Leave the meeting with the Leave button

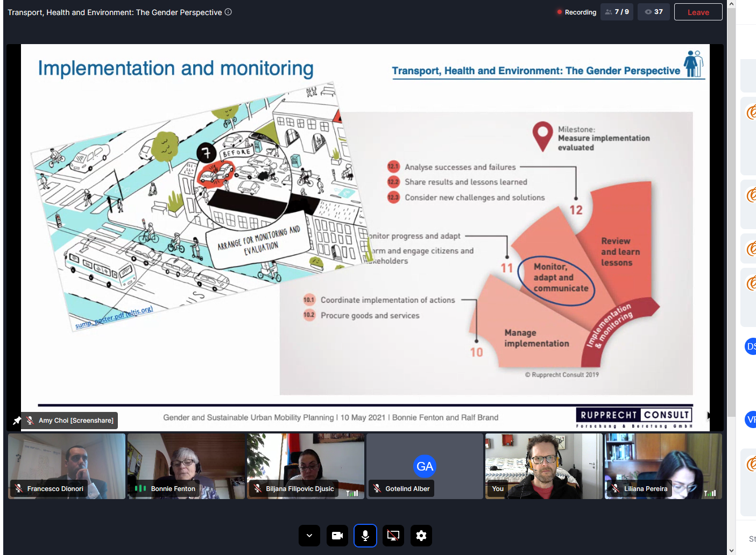698,12
